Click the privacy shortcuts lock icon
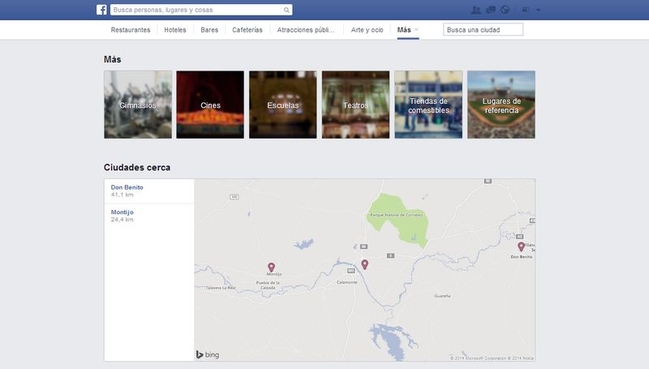 click(x=525, y=10)
